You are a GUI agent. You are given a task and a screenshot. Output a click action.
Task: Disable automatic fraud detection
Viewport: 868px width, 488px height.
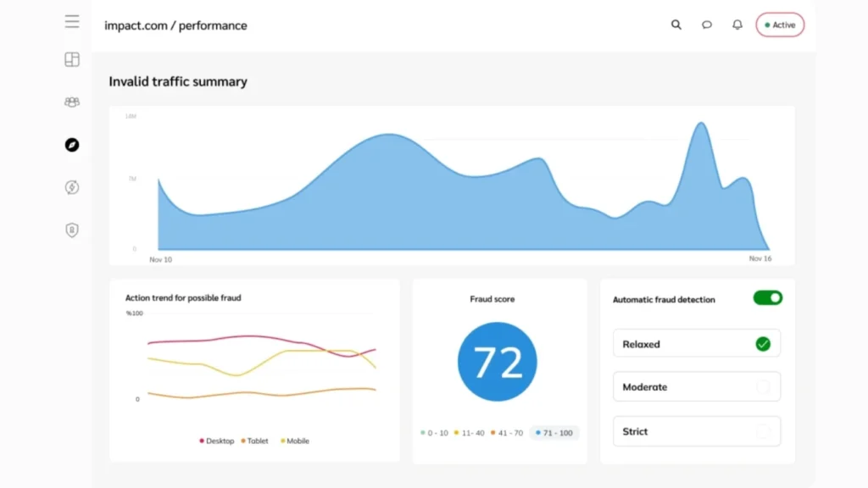click(767, 298)
